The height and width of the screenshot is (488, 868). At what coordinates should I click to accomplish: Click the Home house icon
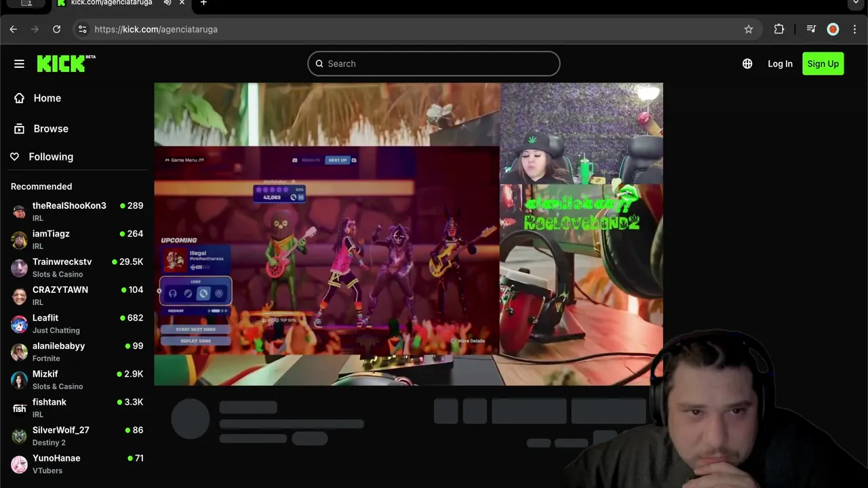point(19,98)
